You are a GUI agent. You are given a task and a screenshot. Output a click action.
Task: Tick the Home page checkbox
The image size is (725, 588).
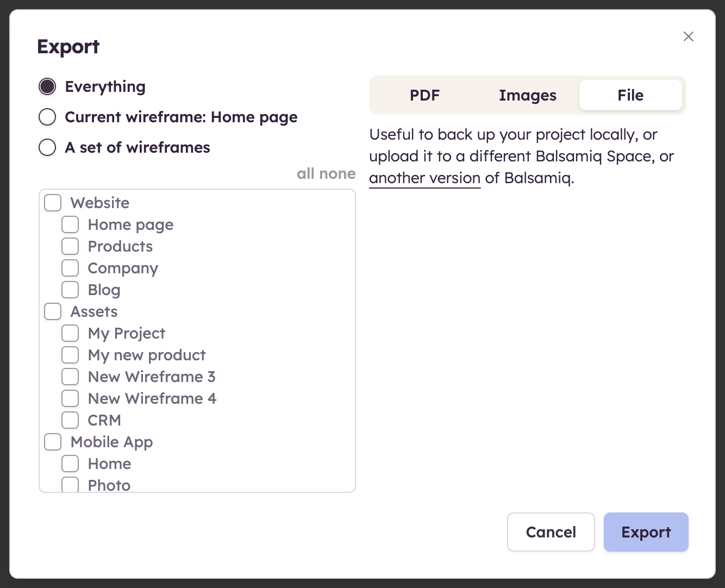pos(70,224)
